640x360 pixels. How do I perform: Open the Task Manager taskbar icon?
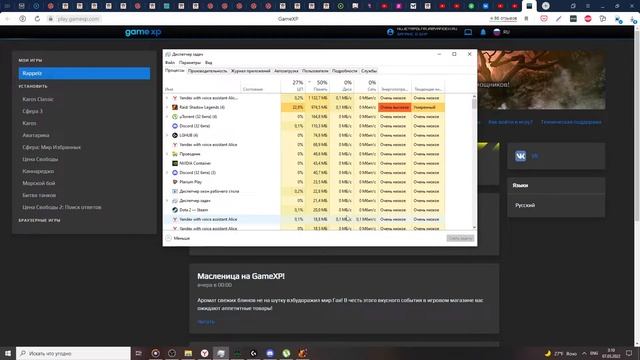[221, 353]
